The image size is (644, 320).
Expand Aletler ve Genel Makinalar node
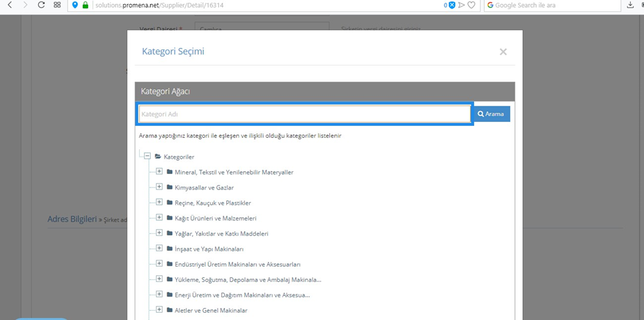coord(159,309)
